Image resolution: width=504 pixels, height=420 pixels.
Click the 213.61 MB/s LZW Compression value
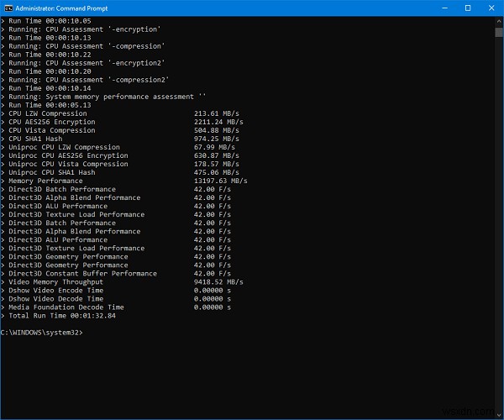click(215, 113)
